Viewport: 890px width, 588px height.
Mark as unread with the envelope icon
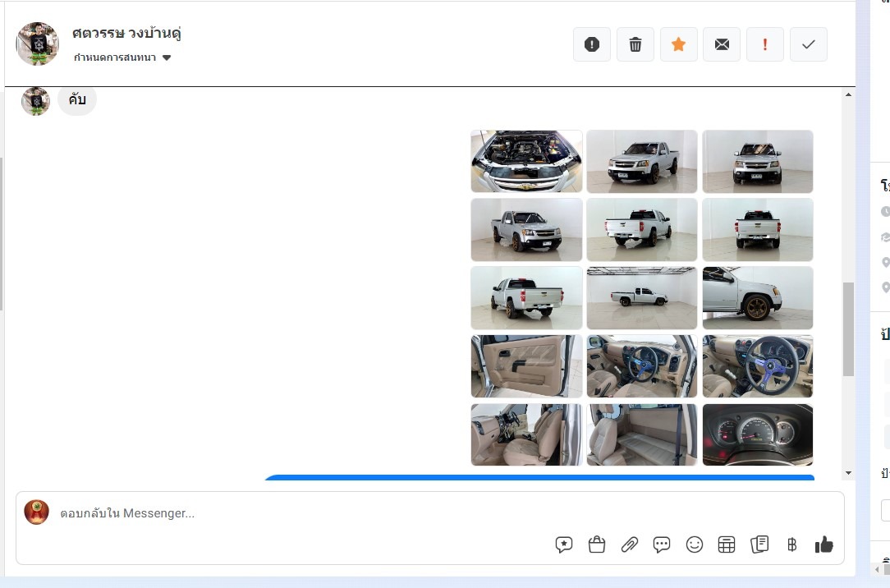pyautogui.click(x=722, y=44)
